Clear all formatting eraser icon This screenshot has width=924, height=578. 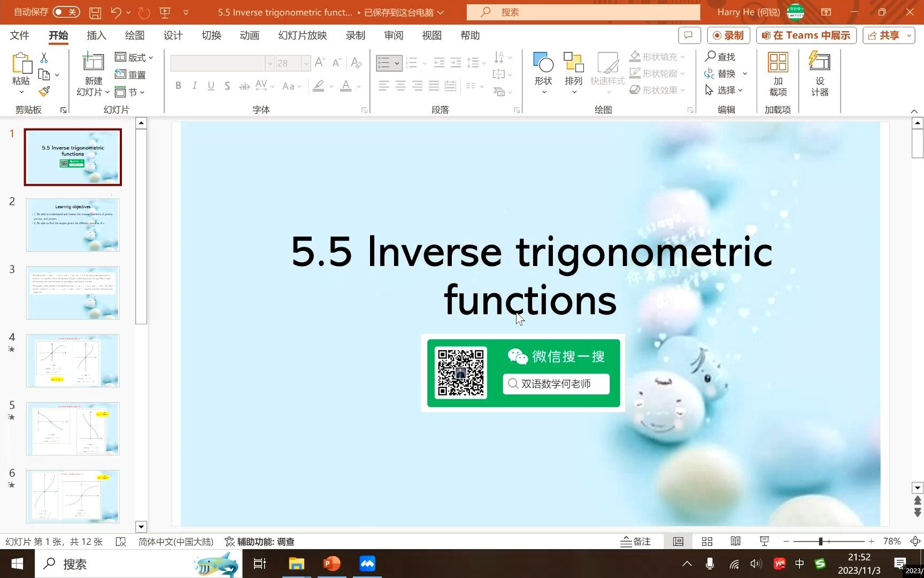tap(357, 63)
